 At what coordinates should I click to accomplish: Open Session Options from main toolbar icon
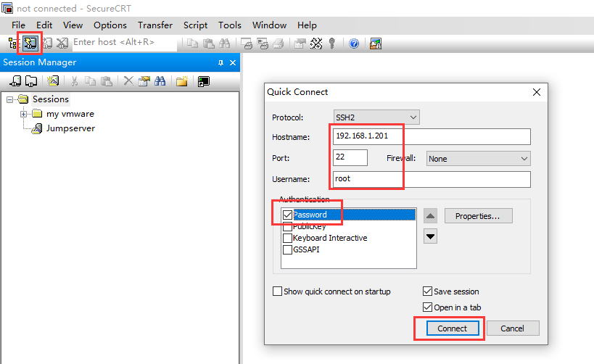point(300,44)
